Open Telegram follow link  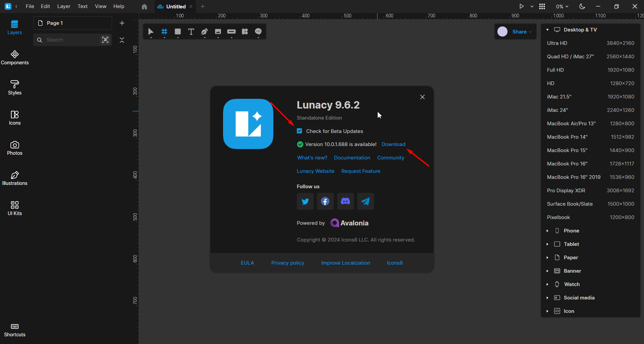[366, 201]
